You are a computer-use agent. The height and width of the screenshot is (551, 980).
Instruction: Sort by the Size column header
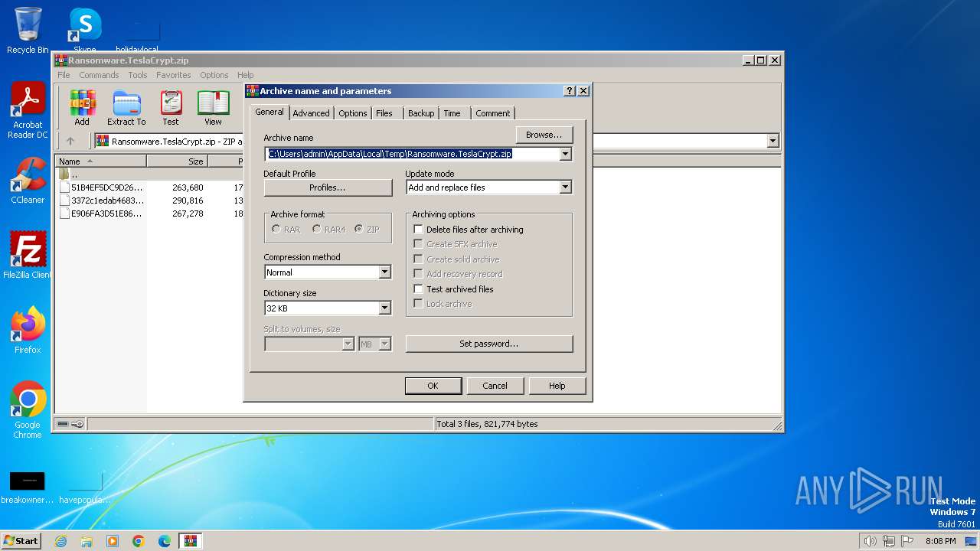pos(177,161)
